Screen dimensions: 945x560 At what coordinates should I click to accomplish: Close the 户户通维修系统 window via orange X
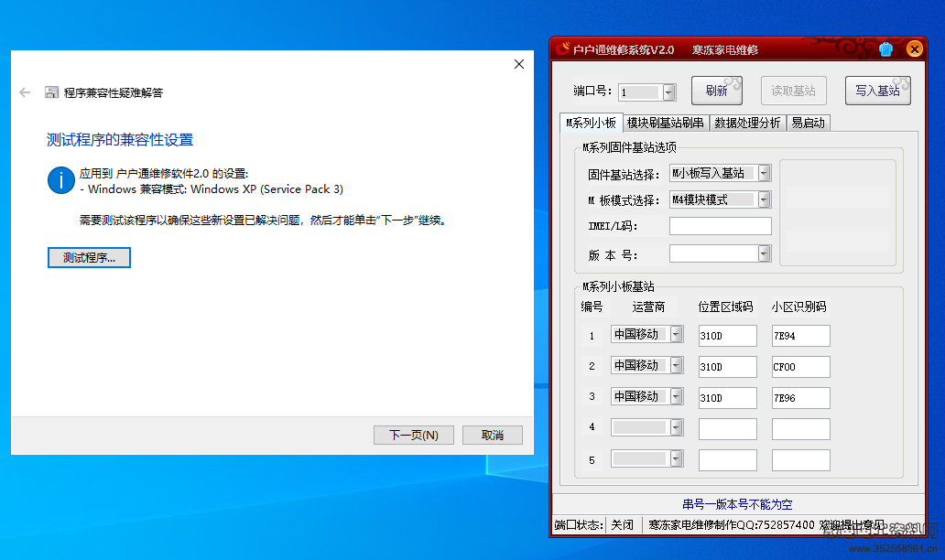913,49
